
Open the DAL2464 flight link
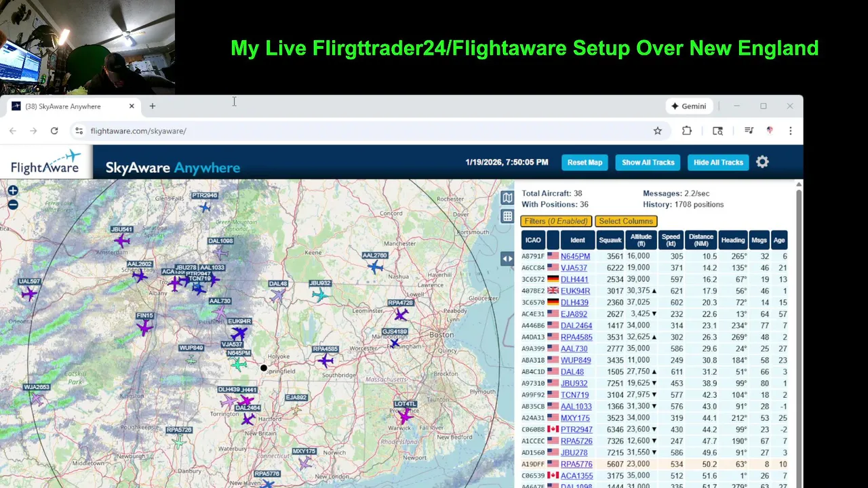click(x=576, y=325)
